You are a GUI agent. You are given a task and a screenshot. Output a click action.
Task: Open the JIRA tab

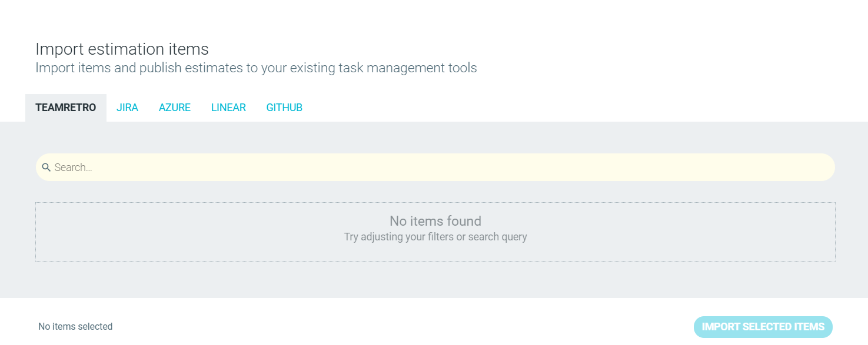click(x=127, y=108)
